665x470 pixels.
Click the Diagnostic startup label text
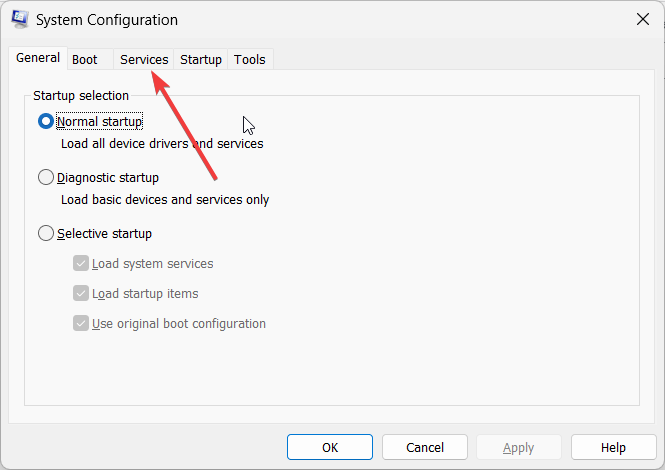click(x=108, y=178)
